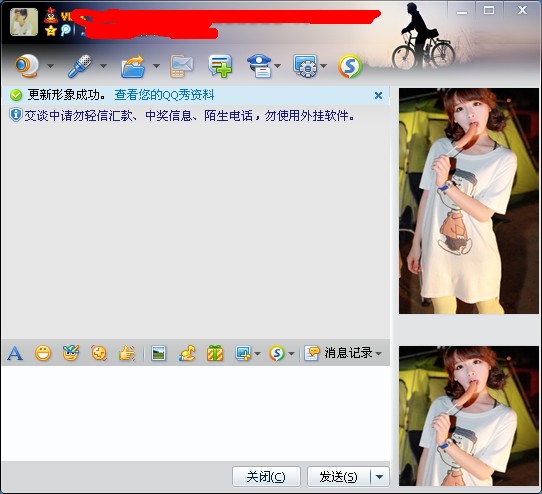542x494 pixels.
Task: Open the gift box icon
Action: (215, 353)
